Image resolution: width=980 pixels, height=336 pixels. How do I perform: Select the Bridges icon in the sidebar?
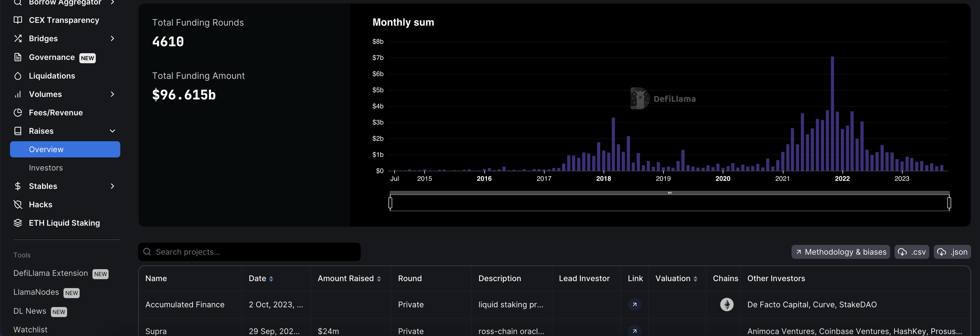point(18,38)
